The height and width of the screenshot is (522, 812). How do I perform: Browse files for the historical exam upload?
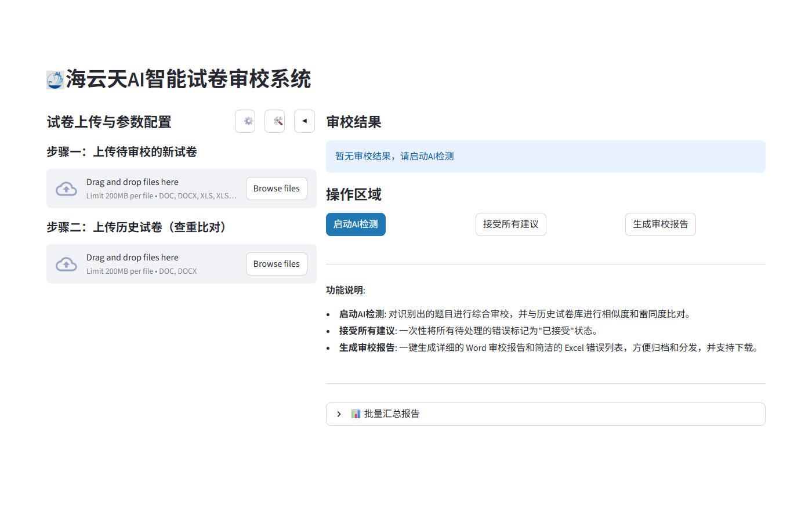tap(277, 264)
